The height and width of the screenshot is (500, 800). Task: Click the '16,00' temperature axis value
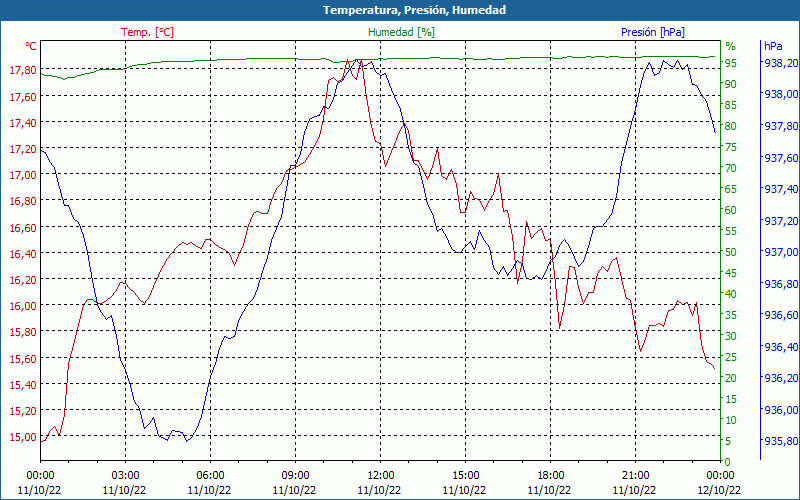(23, 306)
